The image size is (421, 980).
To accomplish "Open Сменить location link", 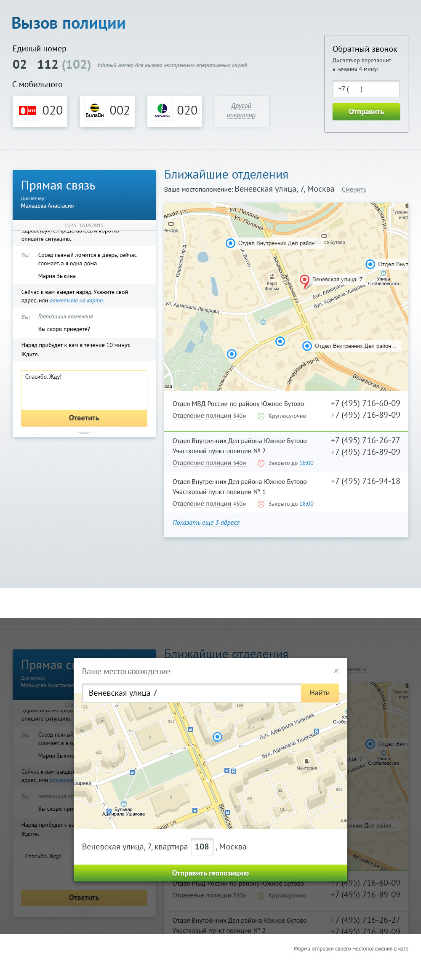I will coord(354,190).
